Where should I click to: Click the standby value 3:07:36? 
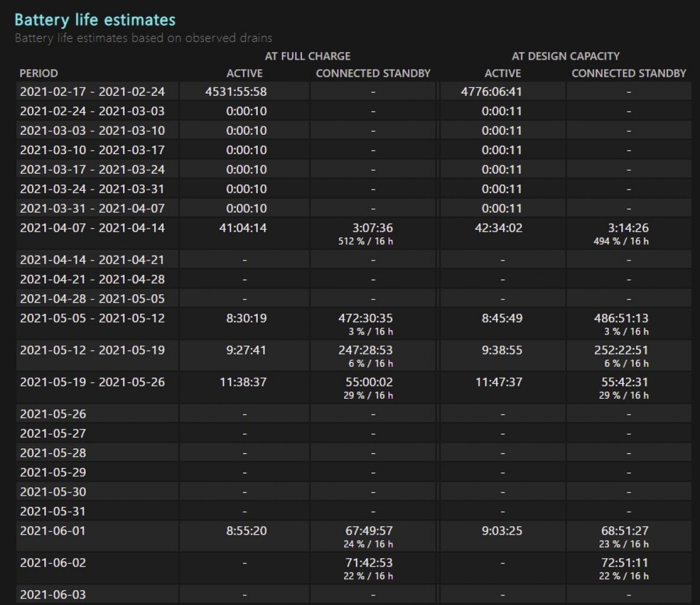click(x=373, y=228)
